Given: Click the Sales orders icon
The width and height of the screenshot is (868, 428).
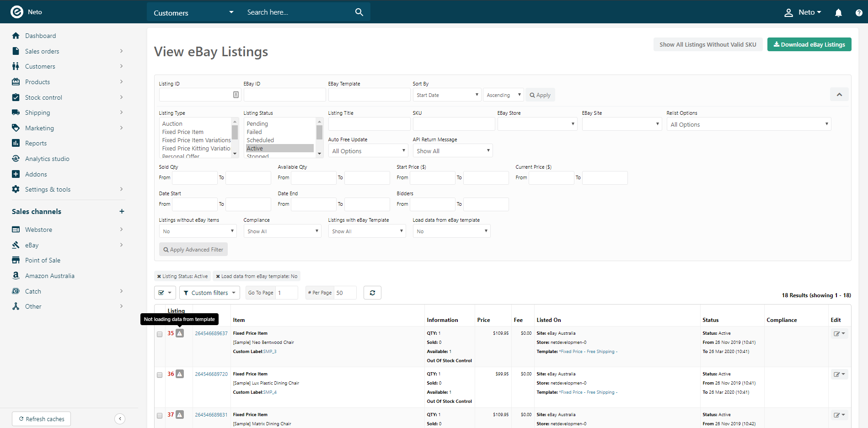Looking at the screenshot, I should click(x=16, y=51).
